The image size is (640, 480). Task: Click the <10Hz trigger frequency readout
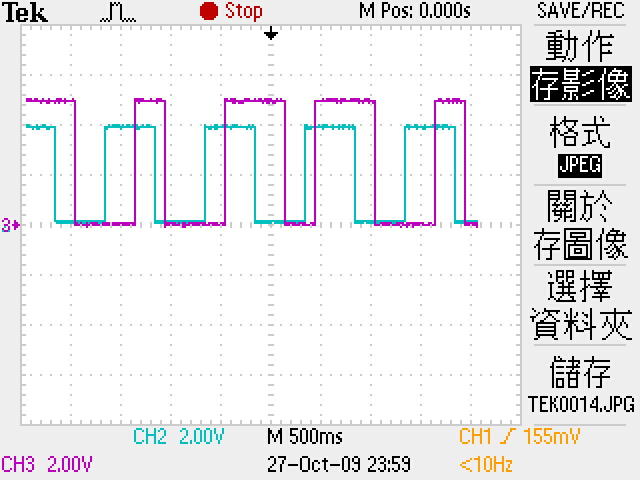486,464
